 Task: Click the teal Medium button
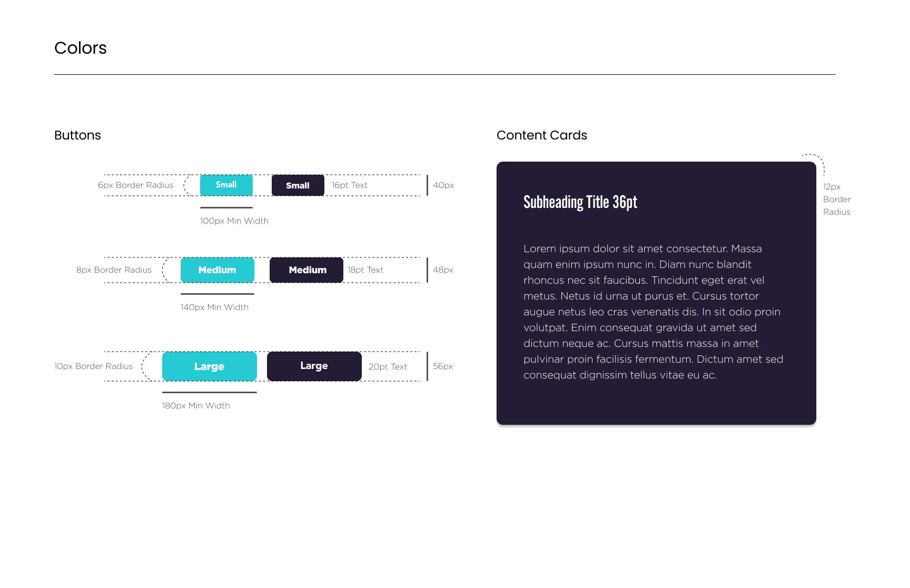pos(217,270)
